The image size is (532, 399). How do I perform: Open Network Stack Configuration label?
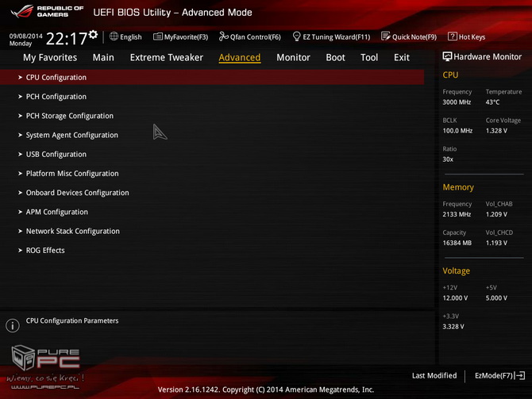coord(73,231)
